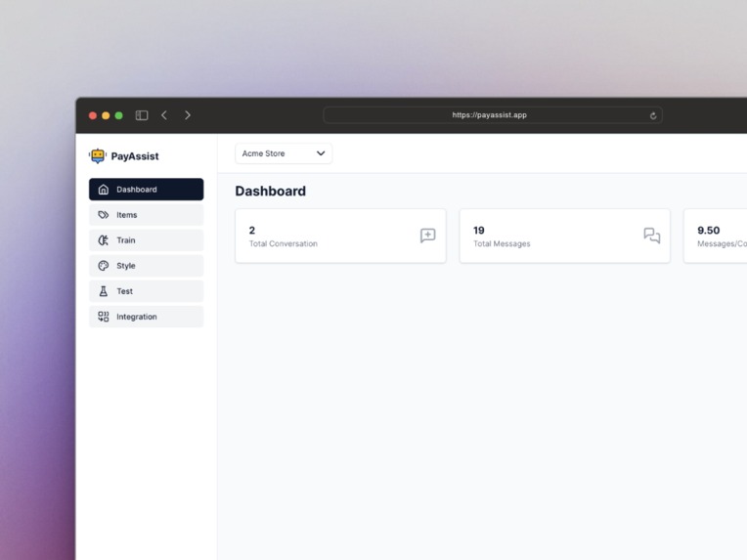Click the 9.50 value
The width and height of the screenshot is (747, 560).
[x=709, y=231]
